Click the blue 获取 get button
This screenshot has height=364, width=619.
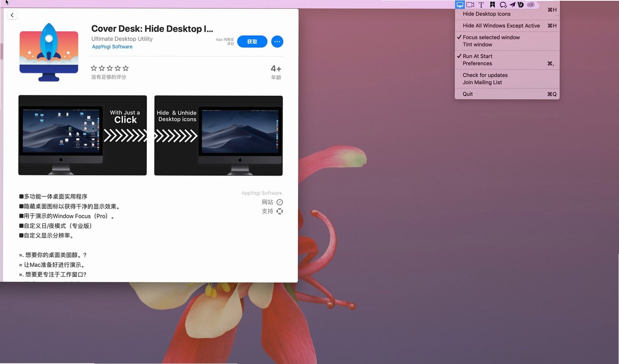(x=252, y=42)
